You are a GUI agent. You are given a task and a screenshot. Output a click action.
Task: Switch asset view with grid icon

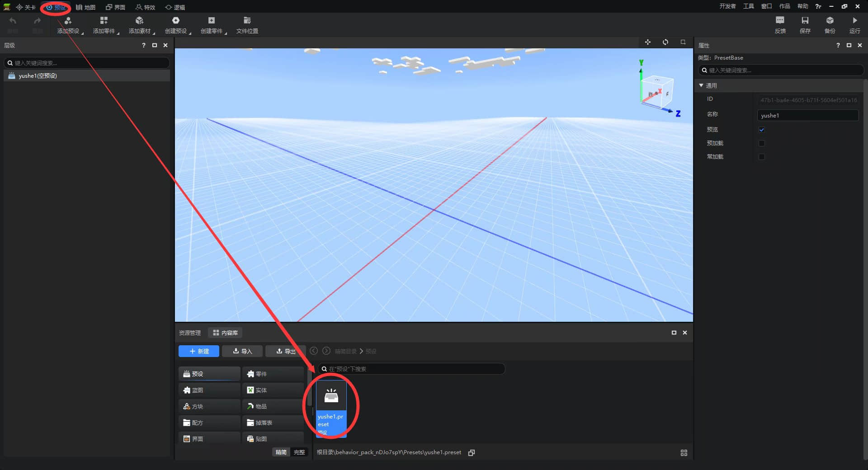click(x=684, y=453)
